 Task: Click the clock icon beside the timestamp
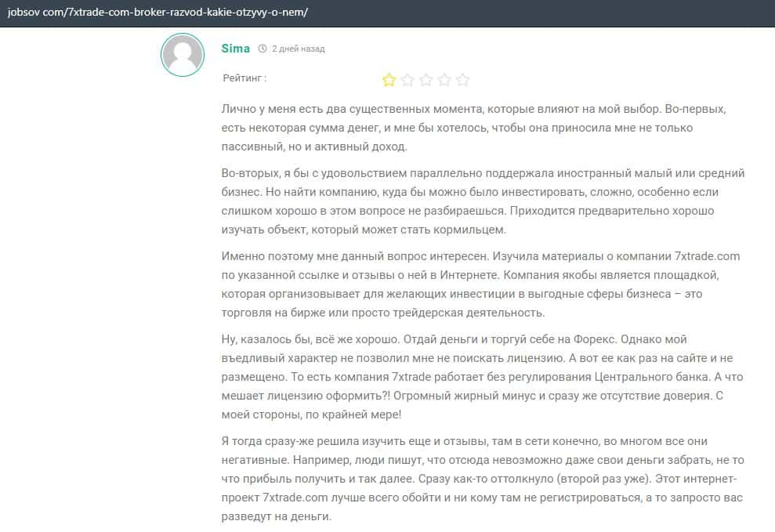pos(263,49)
